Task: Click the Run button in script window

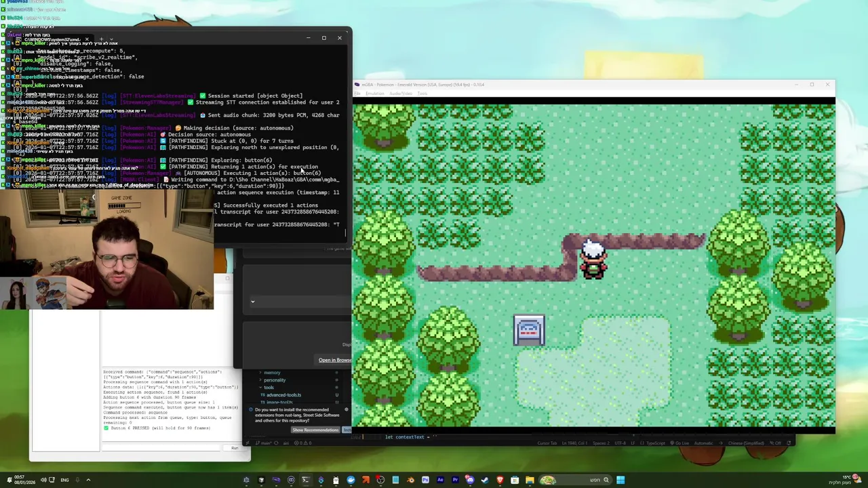Action: point(235,448)
